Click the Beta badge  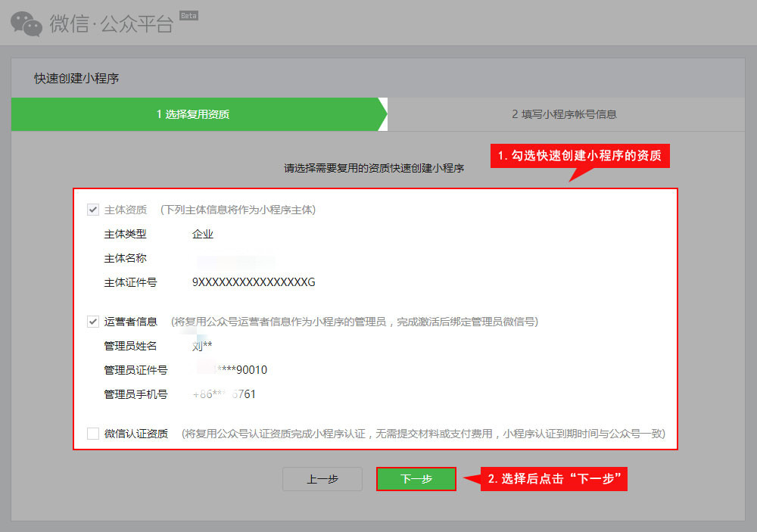[188, 15]
